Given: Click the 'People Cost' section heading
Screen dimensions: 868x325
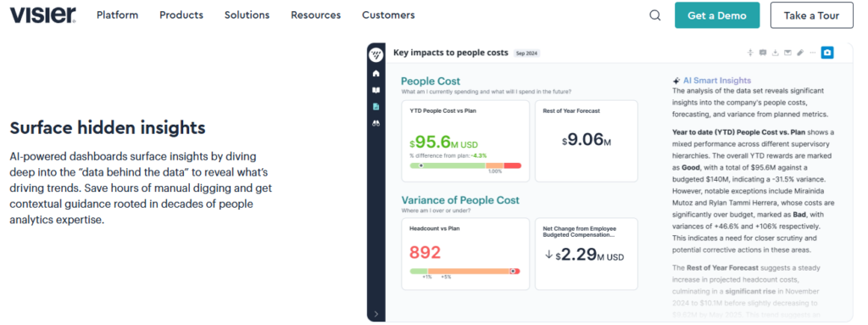Looking at the screenshot, I should [431, 81].
